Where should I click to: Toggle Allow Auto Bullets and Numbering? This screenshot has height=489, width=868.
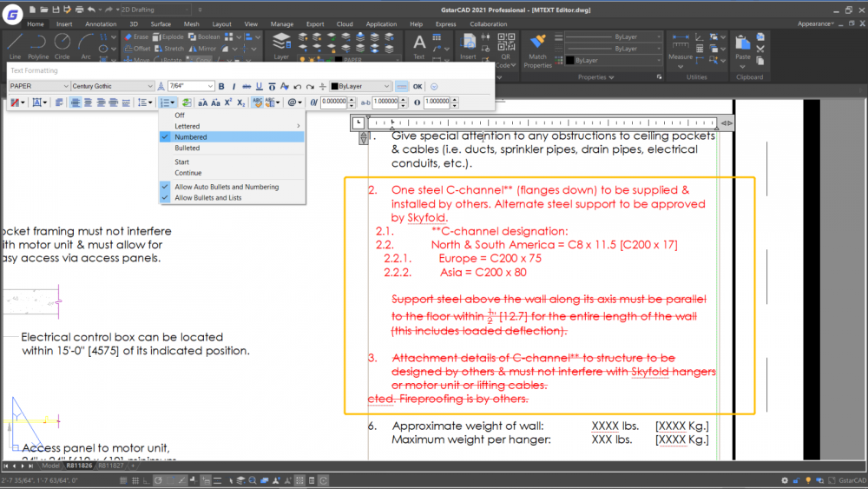pos(227,187)
